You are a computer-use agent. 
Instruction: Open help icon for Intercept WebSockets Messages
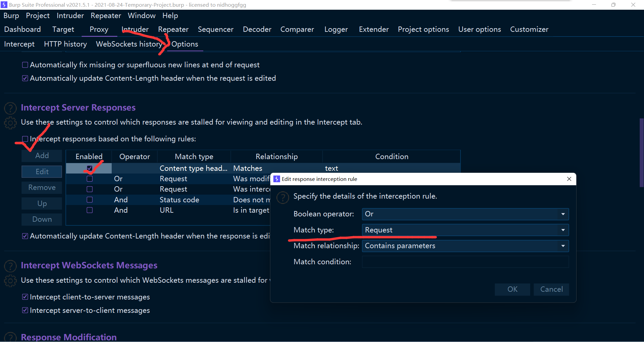(10, 266)
